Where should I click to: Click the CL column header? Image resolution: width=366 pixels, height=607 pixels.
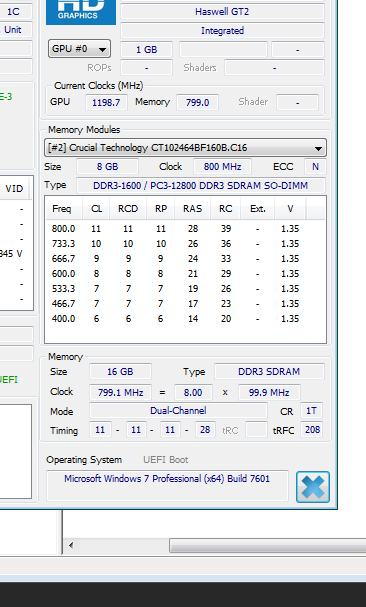[x=96, y=209]
